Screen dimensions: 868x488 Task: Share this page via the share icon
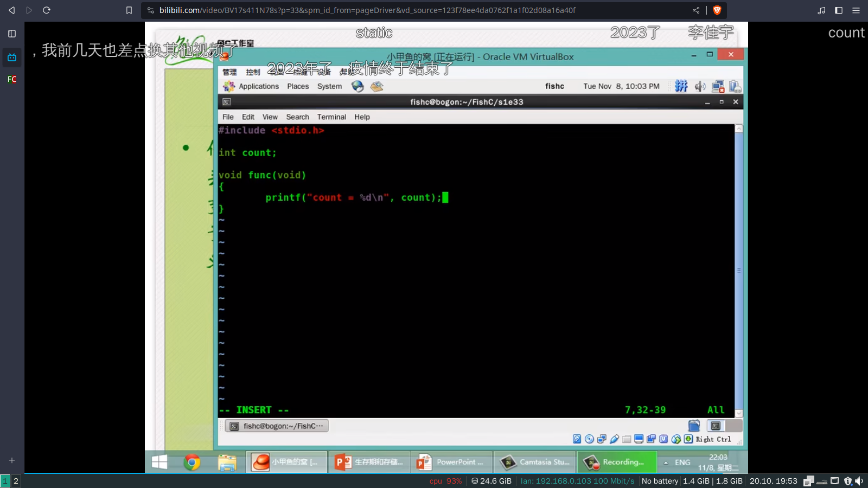(x=696, y=10)
